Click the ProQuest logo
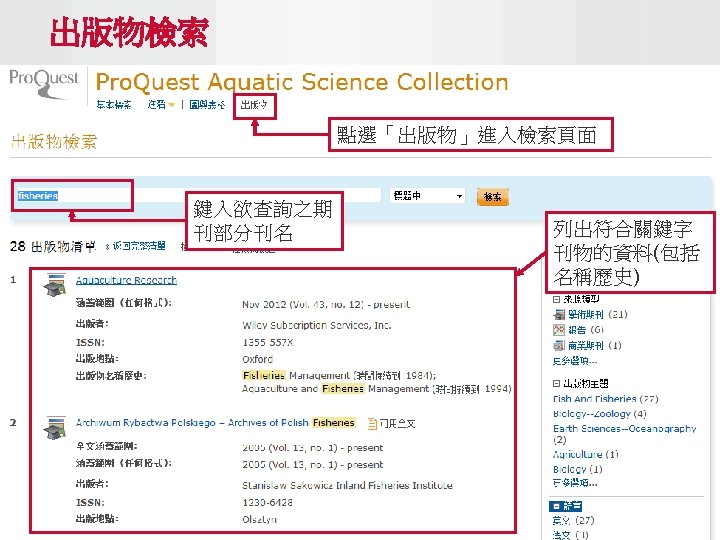Image resolution: width=720 pixels, height=540 pixels. point(44,84)
